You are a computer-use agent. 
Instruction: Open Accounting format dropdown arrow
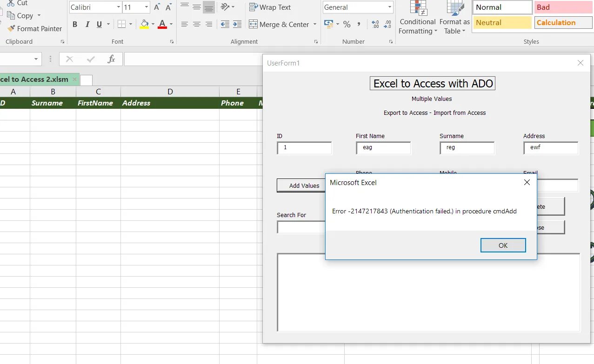pos(337,24)
